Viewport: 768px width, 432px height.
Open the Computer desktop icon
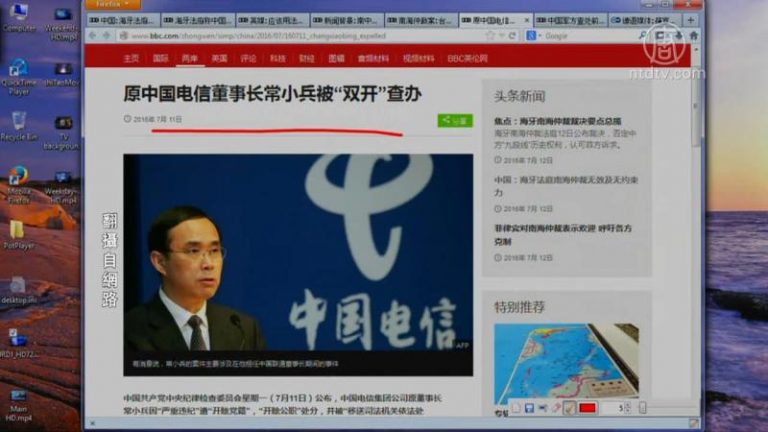(19, 17)
